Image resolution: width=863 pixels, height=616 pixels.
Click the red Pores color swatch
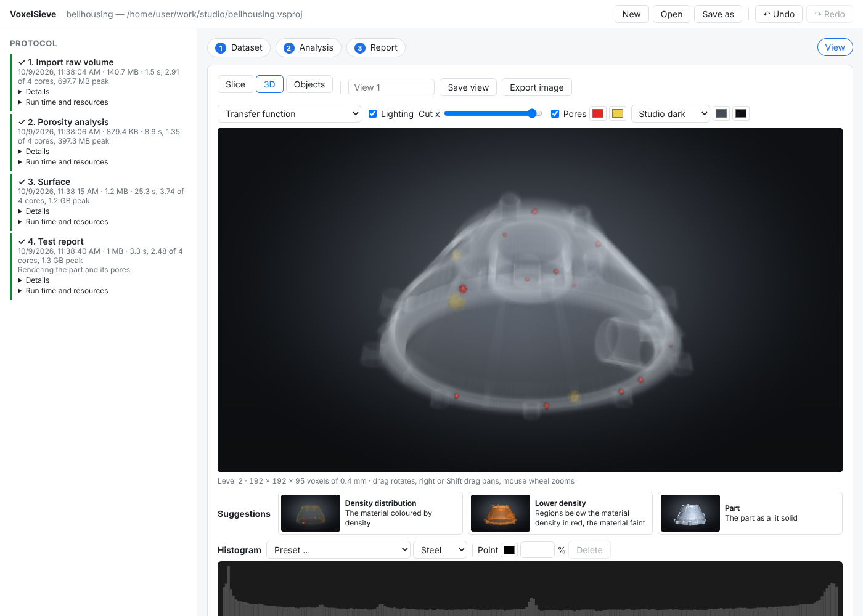coord(598,113)
